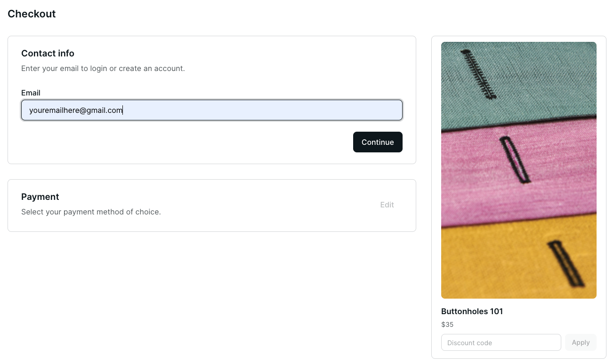Viewport: 614px width, 364px height.
Task: Click the Email field label
Action: coord(31,93)
